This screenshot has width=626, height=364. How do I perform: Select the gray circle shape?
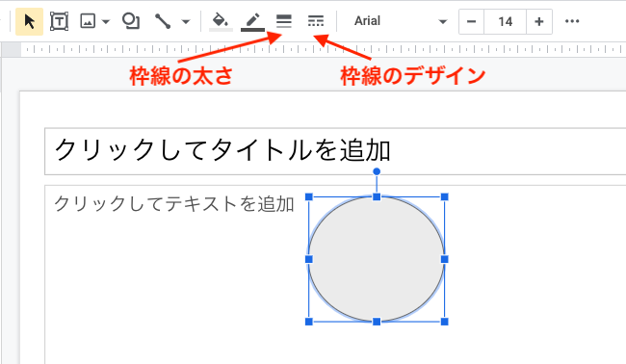click(x=377, y=259)
